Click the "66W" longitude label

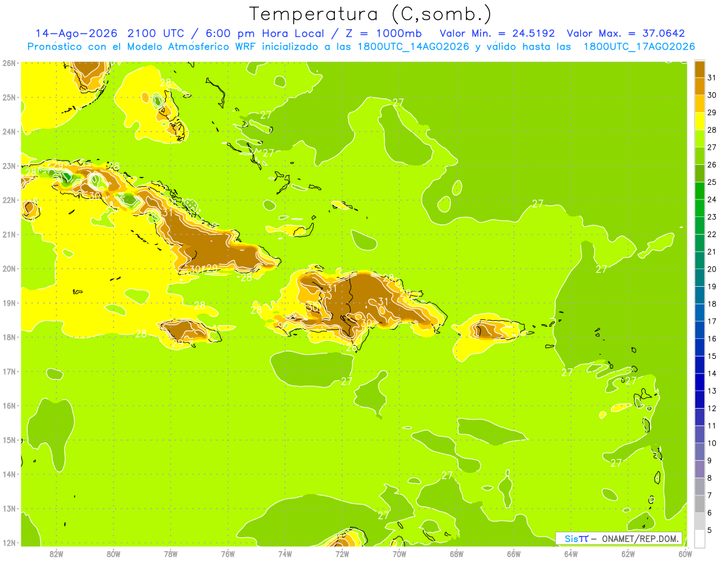[x=513, y=554]
